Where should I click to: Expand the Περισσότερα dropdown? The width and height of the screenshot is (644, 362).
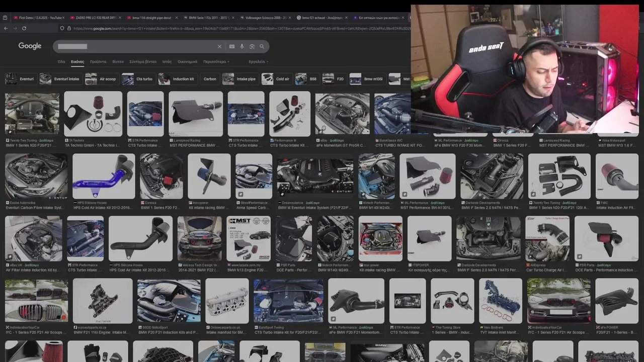[x=216, y=61]
